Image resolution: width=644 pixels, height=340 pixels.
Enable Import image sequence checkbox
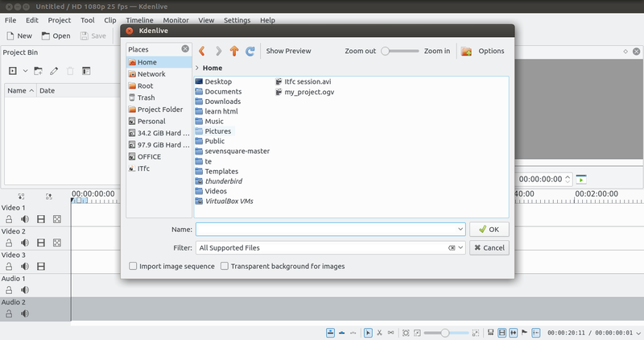point(133,266)
